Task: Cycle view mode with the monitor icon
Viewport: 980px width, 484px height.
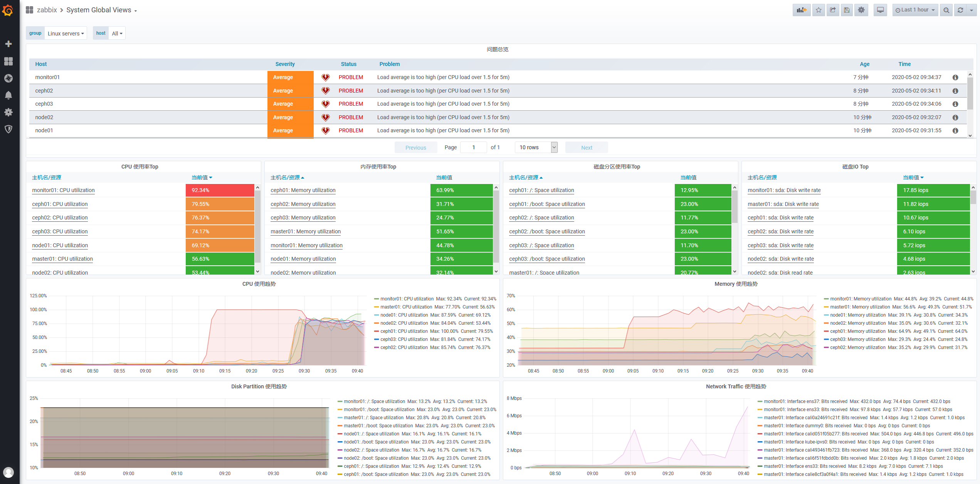Action: pos(880,10)
